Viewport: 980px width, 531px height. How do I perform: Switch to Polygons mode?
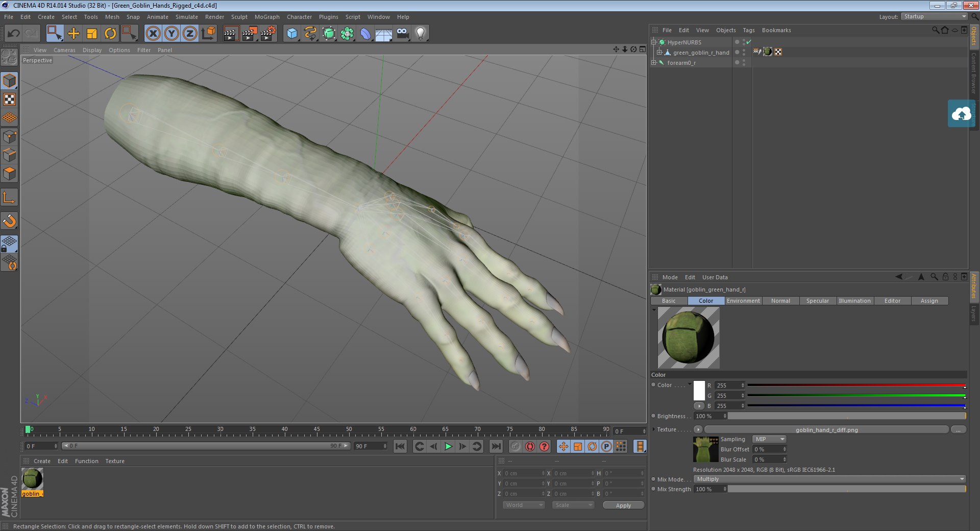tap(9, 174)
